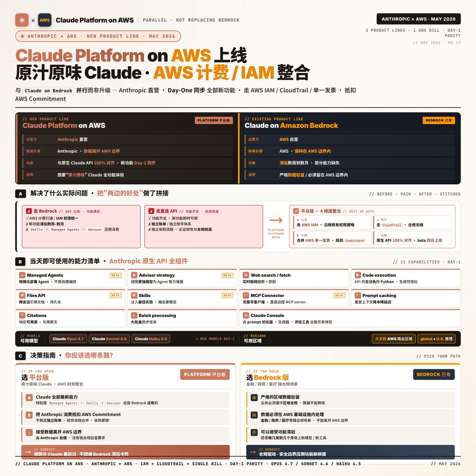Click the arrow icon in the orange verdict bar
This screenshot has width=476, height=476.
coord(28,452)
